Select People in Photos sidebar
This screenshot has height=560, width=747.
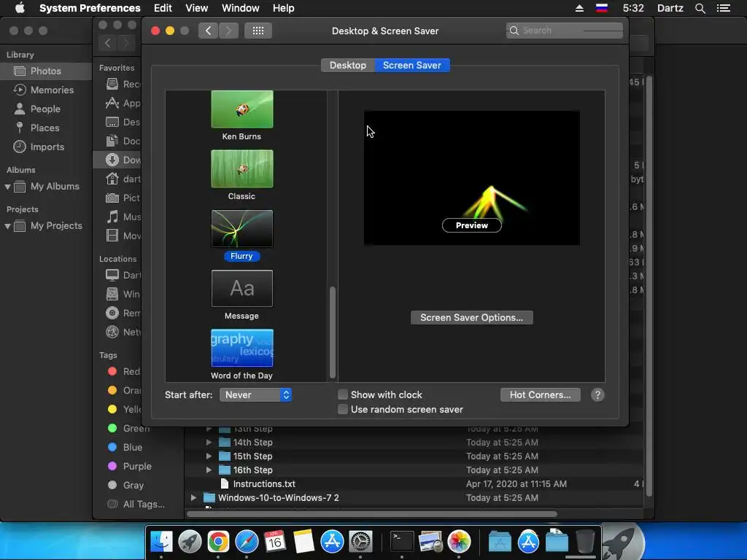[45, 109]
